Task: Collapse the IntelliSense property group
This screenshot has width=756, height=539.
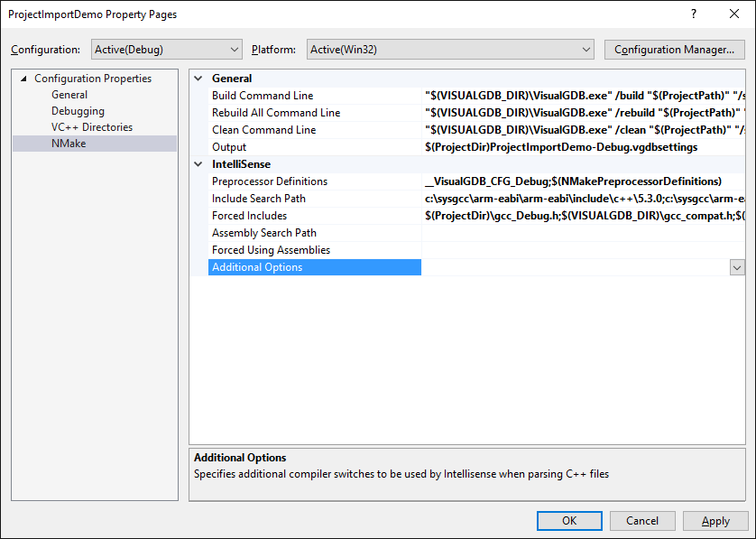Action: 198,164
